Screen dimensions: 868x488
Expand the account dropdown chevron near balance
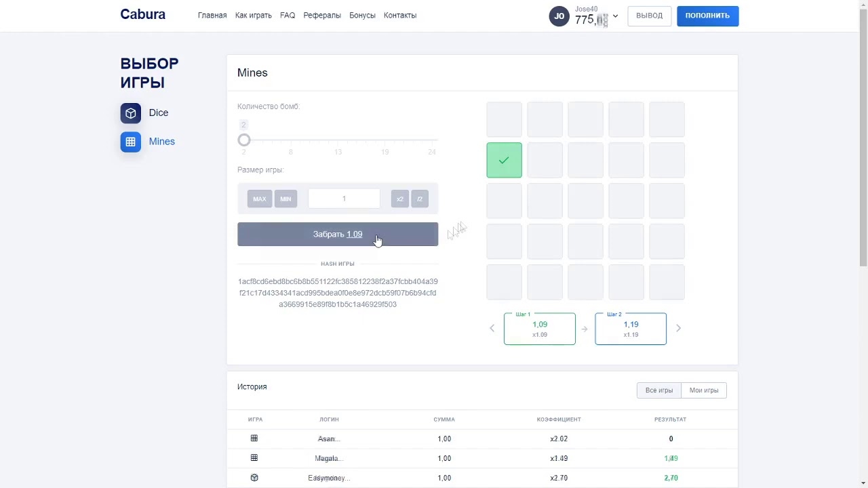[x=615, y=16]
